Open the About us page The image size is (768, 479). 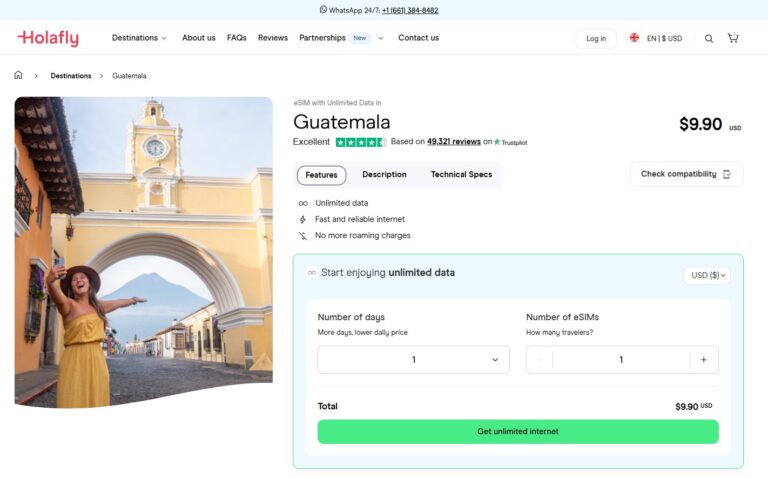[x=198, y=38]
